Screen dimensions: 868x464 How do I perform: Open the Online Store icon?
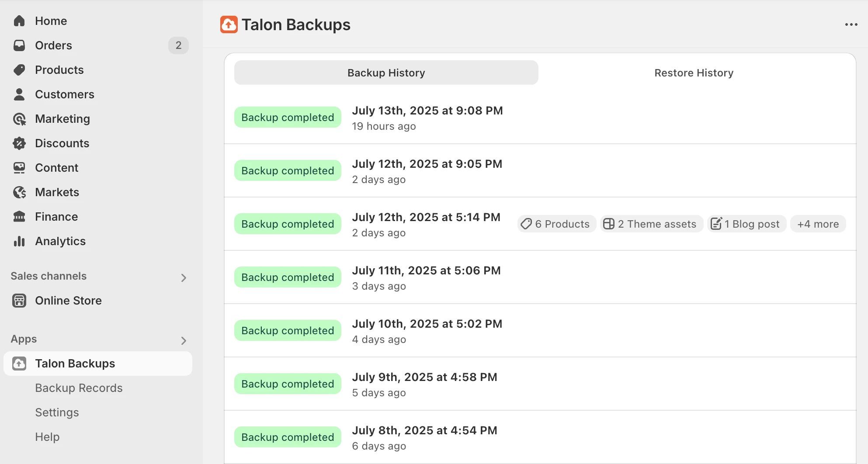pyautogui.click(x=19, y=300)
